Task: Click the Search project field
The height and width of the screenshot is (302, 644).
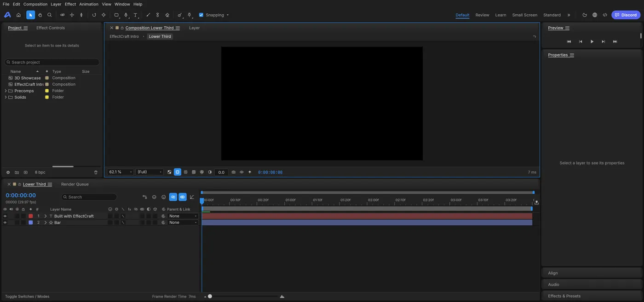Action: (x=52, y=62)
